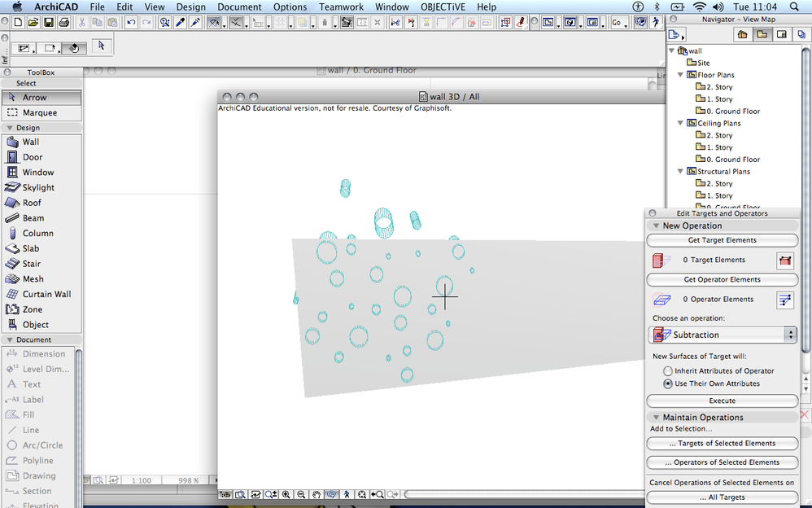Select Inherit Attributes of Operator radio button

click(x=668, y=371)
